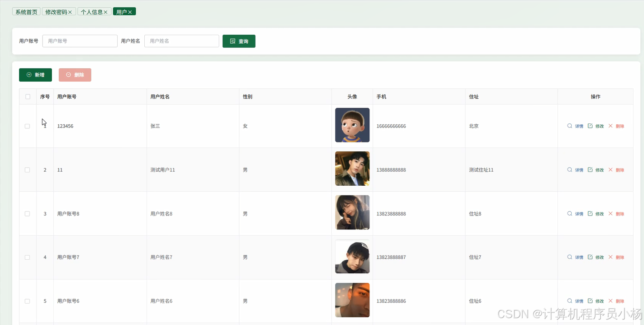This screenshot has width=644, height=325.
Task: Check the box for account 11 row
Action: coord(27,170)
